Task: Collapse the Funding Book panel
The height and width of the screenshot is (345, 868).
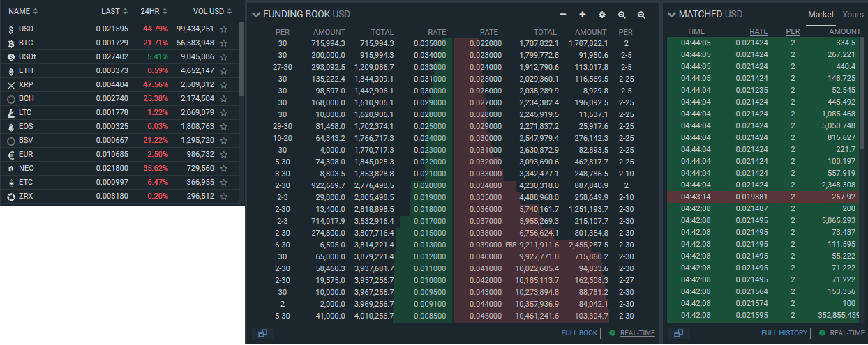Action: coord(256,15)
